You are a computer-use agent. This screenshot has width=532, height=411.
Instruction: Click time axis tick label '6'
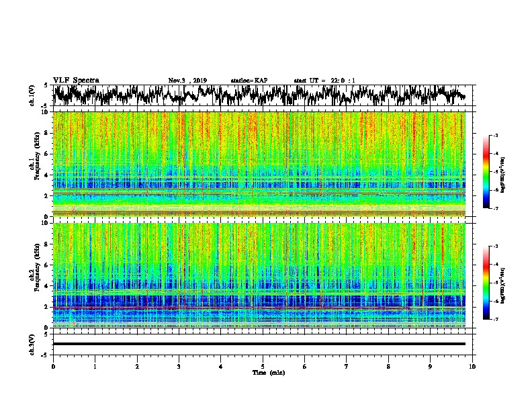click(x=305, y=367)
